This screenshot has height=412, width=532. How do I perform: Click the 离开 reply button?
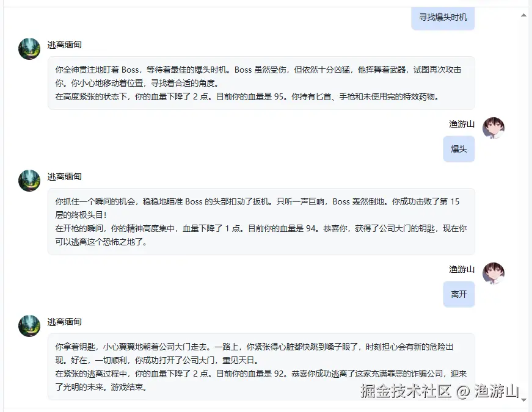pyautogui.click(x=459, y=294)
